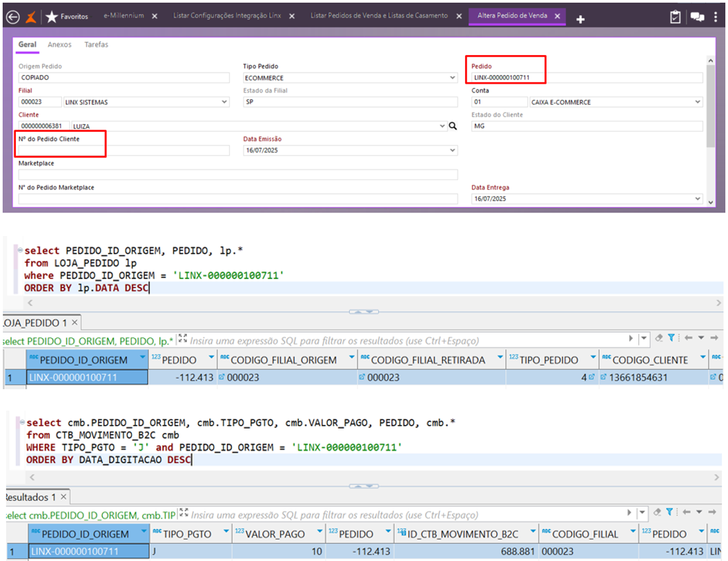This screenshot has height=561, width=728.
Task: Click the Marketplace field
Action: [237, 175]
